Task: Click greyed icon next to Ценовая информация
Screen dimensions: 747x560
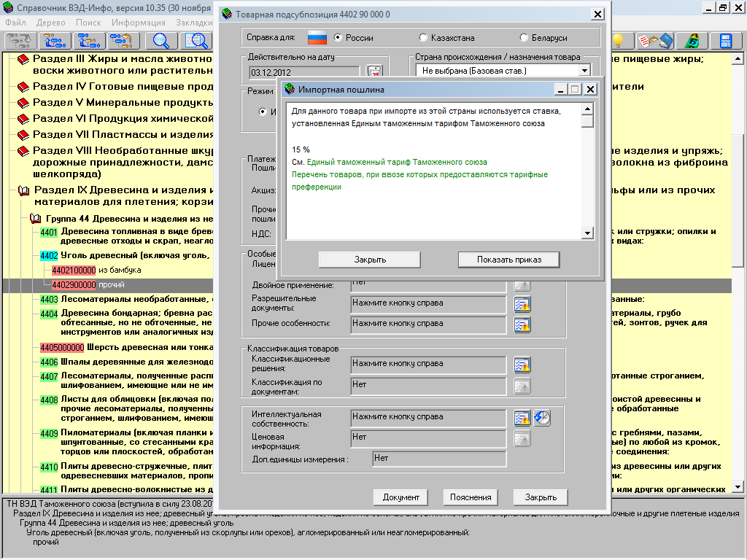Action: coord(522,438)
